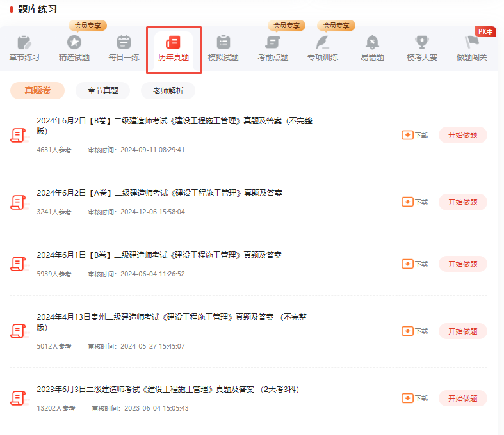Viewport: 504px width, 435px height.
Task: Select the 章节练习 menu label
Action: coord(24,58)
